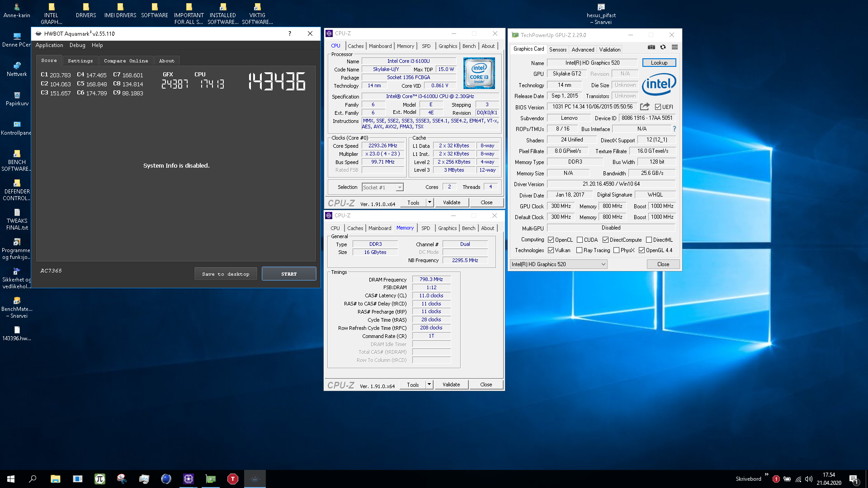Click the network Wi-Fi tray icon

[x=798, y=479]
